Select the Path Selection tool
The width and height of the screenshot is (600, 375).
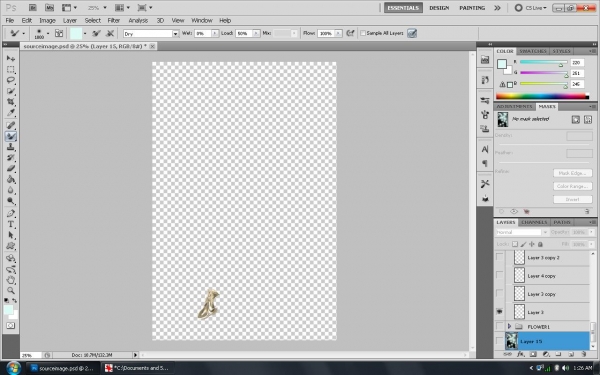click(x=11, y=235)
